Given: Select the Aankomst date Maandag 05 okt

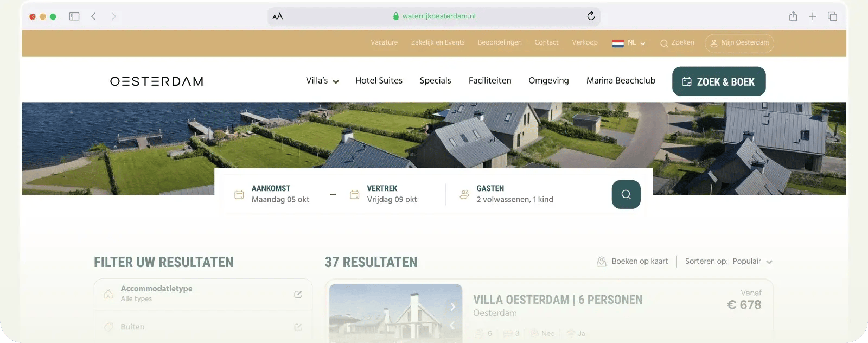Looking at the screenshot, I should (280, 200).
